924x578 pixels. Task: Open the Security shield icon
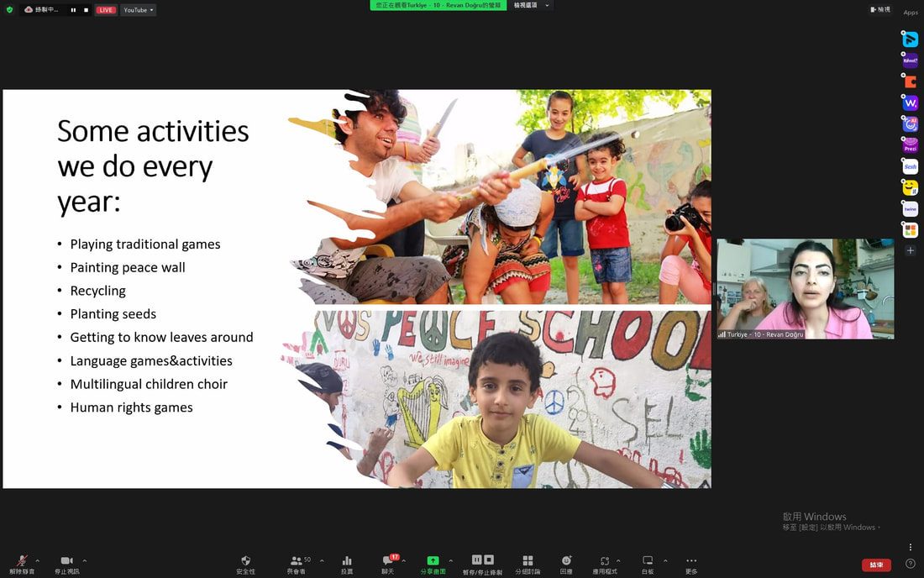(x=246, y=564)
